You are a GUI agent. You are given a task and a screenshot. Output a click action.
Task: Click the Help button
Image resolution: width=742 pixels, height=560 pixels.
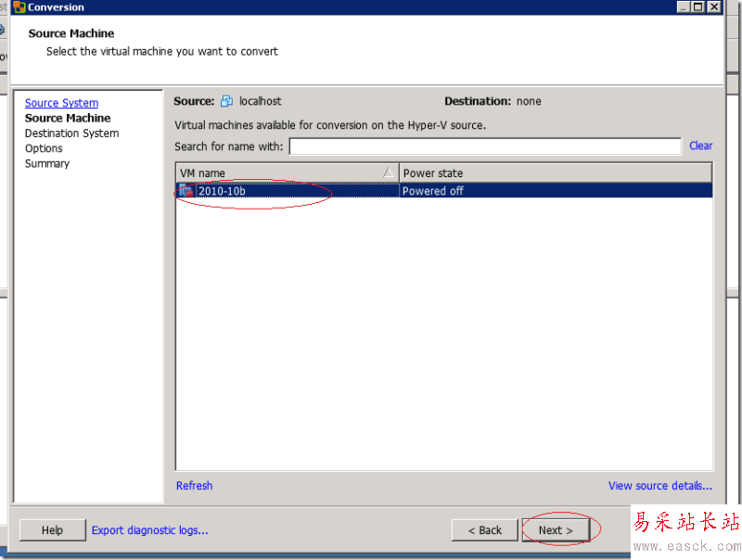click(x=52, y=529)
